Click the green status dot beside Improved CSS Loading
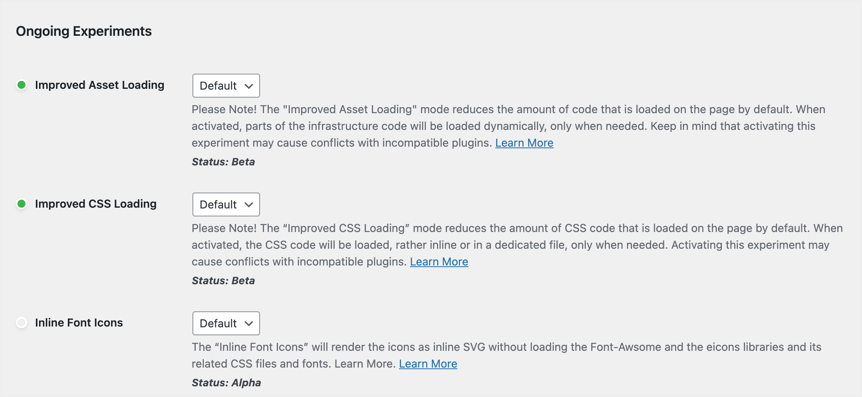The width and height of the screenshot is (862, 397). click(x=21, y=204)
